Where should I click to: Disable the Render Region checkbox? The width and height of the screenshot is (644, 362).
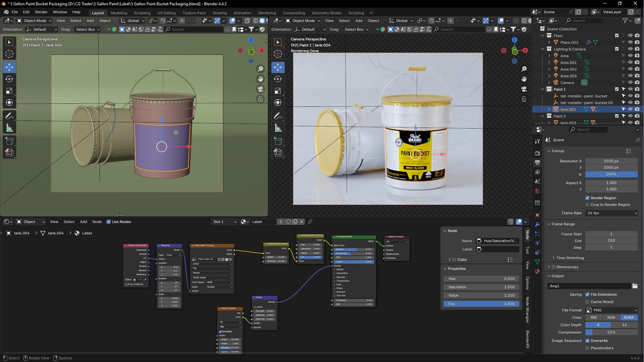(587, 198)
